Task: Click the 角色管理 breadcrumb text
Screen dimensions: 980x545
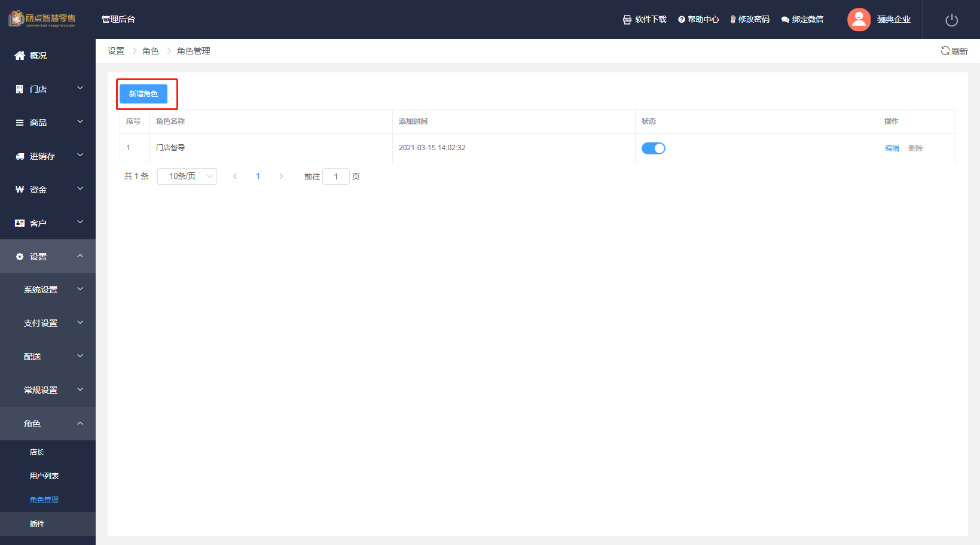Action: click(x=194, y=51)
